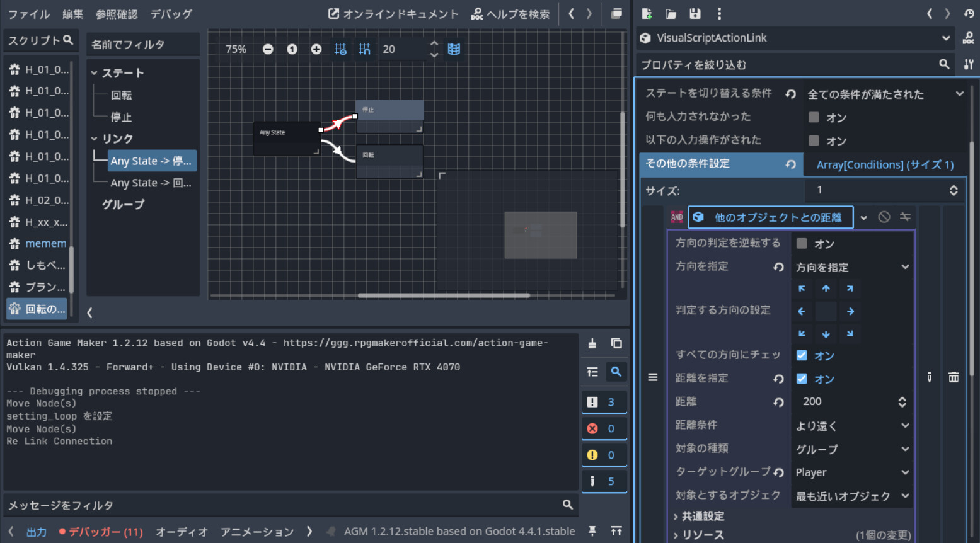
Task: Open the 方向を指定 dropdown
Action: [852, 267]
